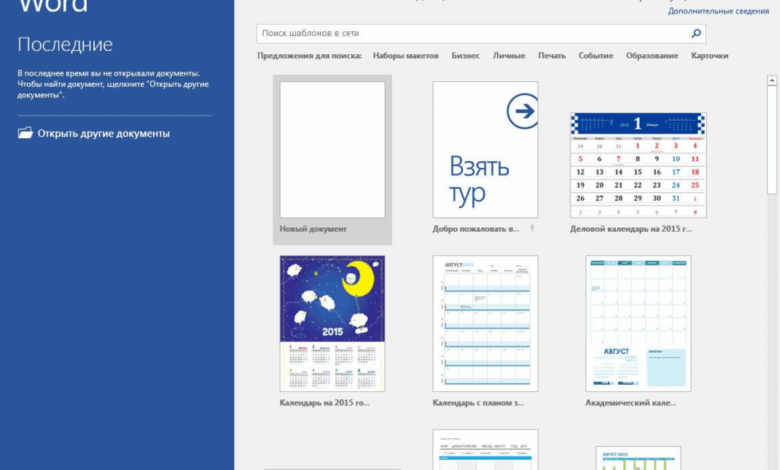Select the 'Бизнес' search suggestion
Image resolution: width=780 pixels, height=470 pixels.
(x=465, y=56)
